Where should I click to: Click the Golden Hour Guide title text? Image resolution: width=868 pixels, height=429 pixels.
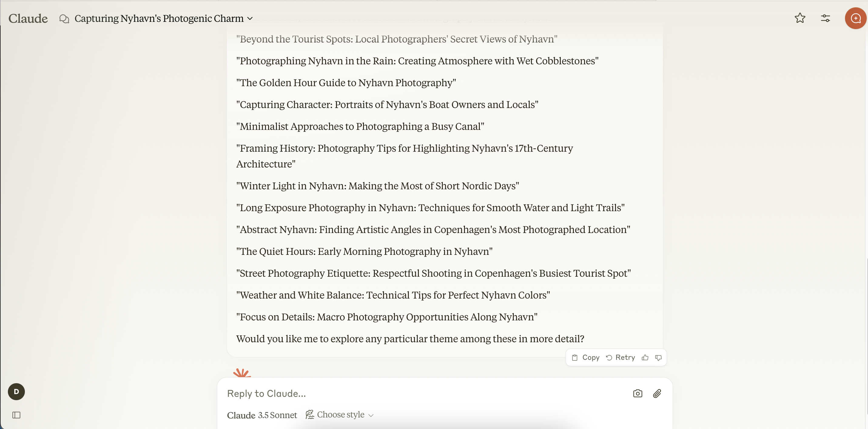pos(346,83)
